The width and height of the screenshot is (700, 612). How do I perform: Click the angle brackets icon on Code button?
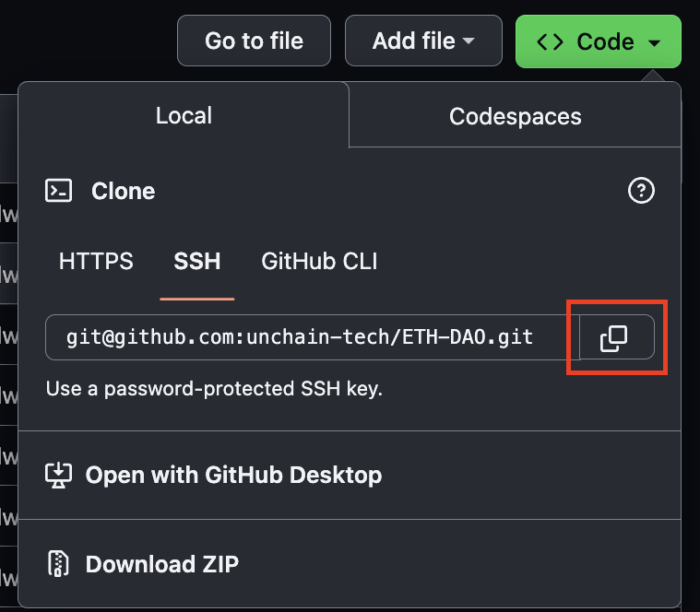550,41
